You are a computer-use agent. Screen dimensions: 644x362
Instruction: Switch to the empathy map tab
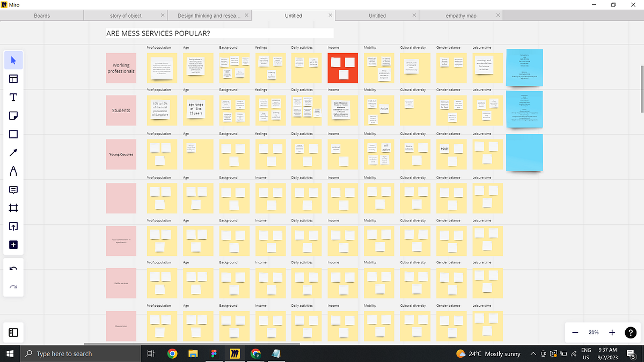461,16
